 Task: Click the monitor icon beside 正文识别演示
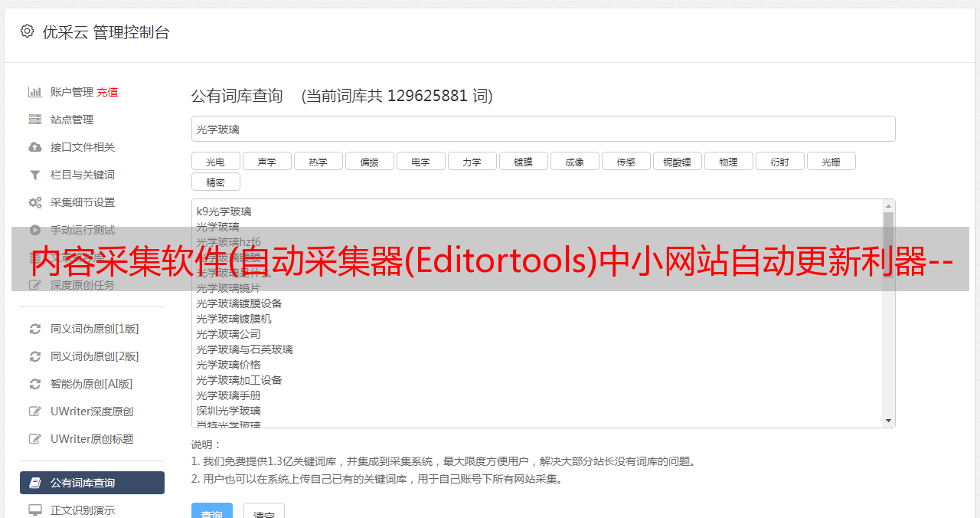34,510
